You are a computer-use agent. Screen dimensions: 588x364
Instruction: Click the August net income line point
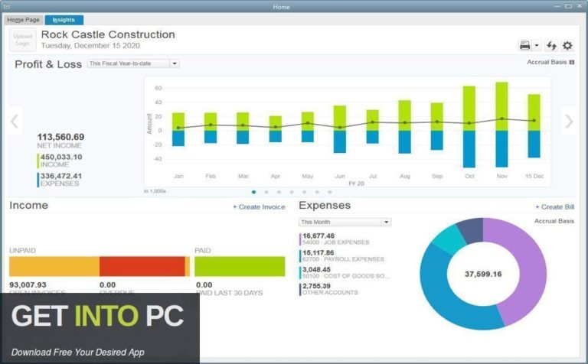[x=404, y=122]
